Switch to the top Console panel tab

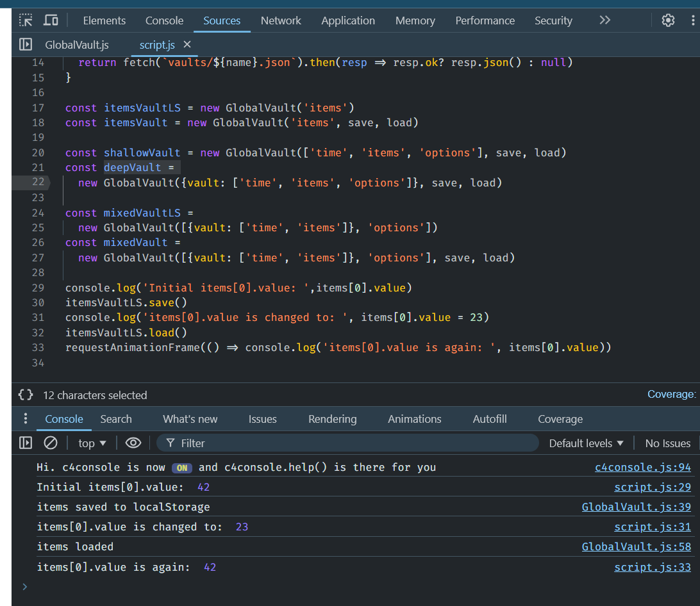pyautogui.click(x=164, y=20)
